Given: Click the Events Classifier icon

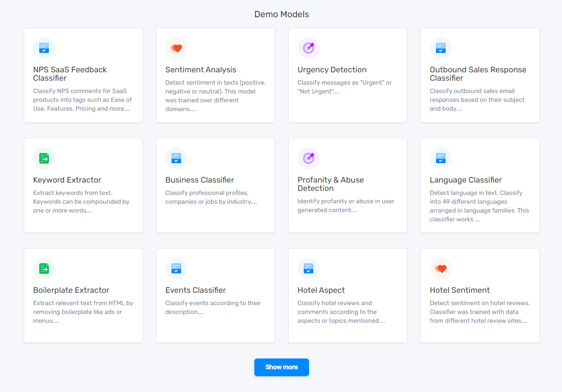Looking at the screenshot, I should (176, 269).
